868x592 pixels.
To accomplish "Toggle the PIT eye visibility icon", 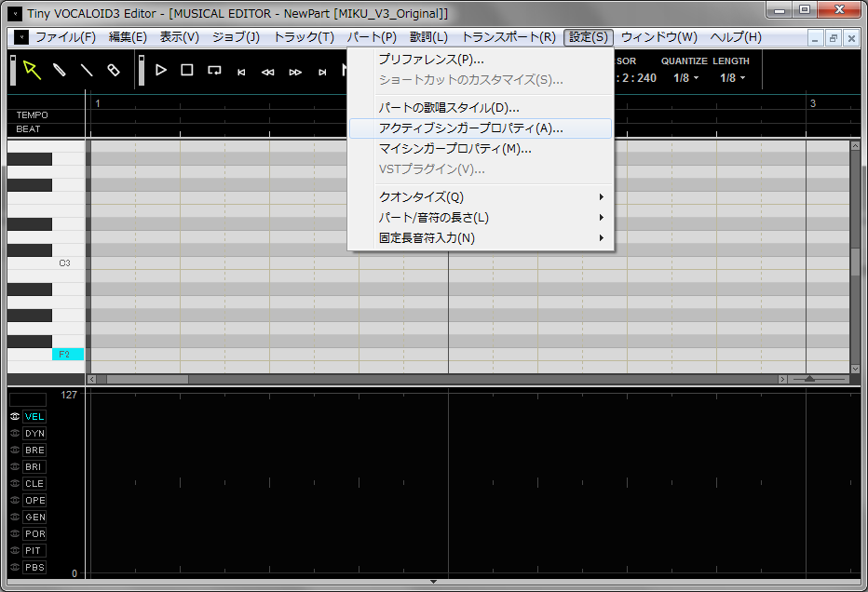I will (x=15, y=550).
